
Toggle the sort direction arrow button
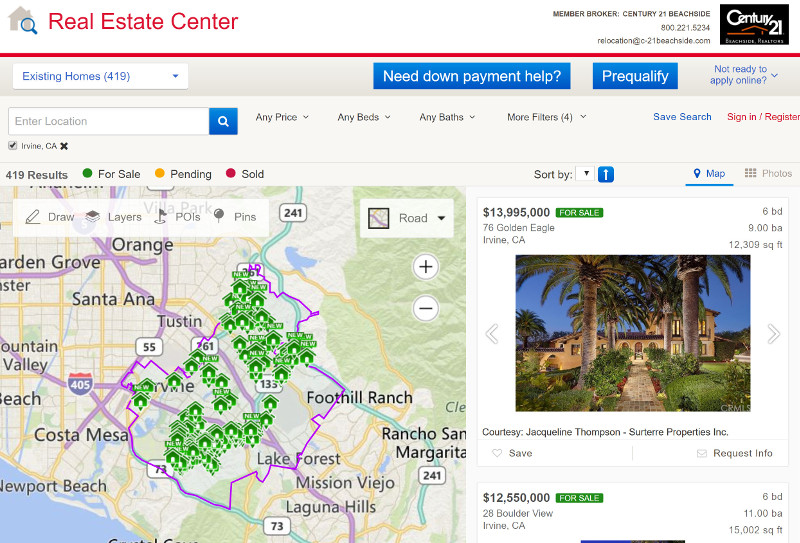606,175
